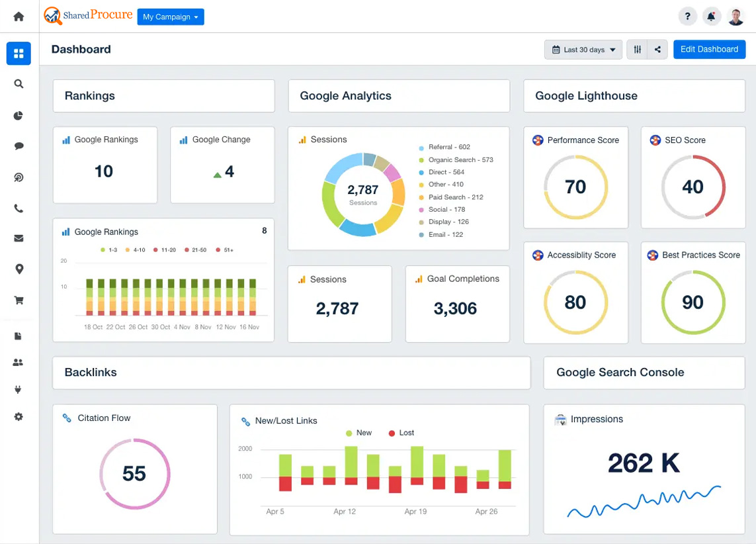
Task: Open the user profile avatar menu
Action: 735,17
